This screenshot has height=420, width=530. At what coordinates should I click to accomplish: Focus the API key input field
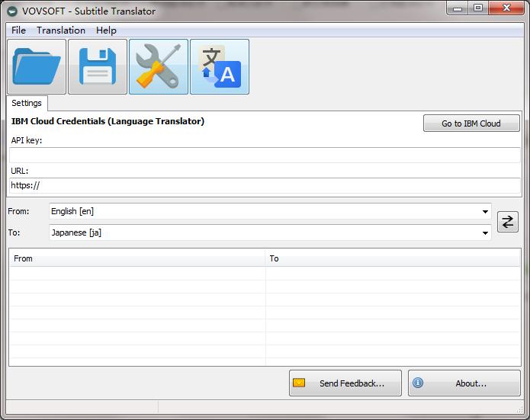point(264,155)
